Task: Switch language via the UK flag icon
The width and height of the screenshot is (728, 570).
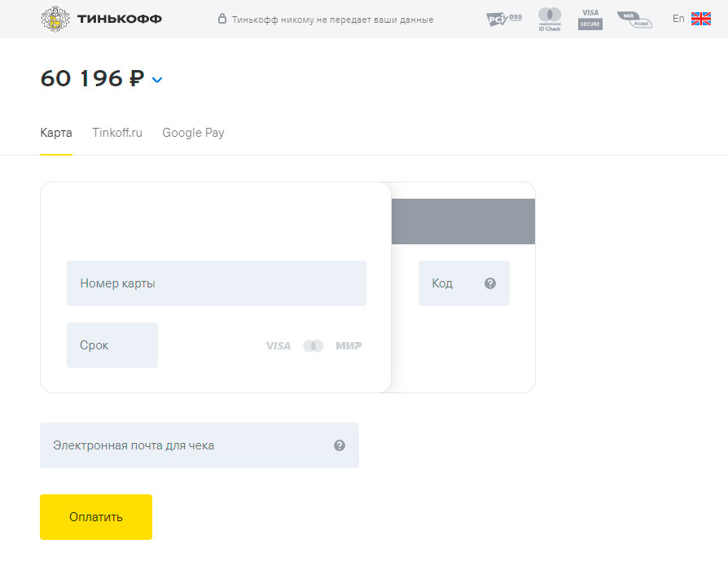Action: (x=700, y=19)
